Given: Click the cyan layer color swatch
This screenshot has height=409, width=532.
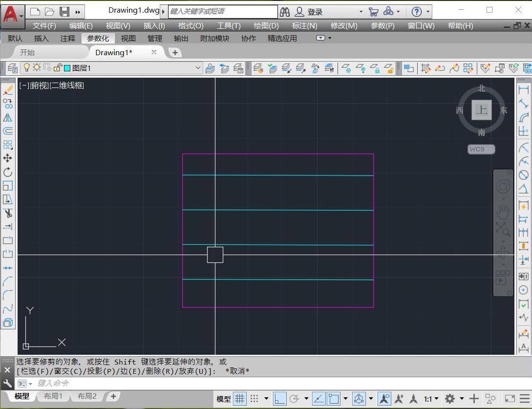Looking at the screenshot, I should (67, 68).
